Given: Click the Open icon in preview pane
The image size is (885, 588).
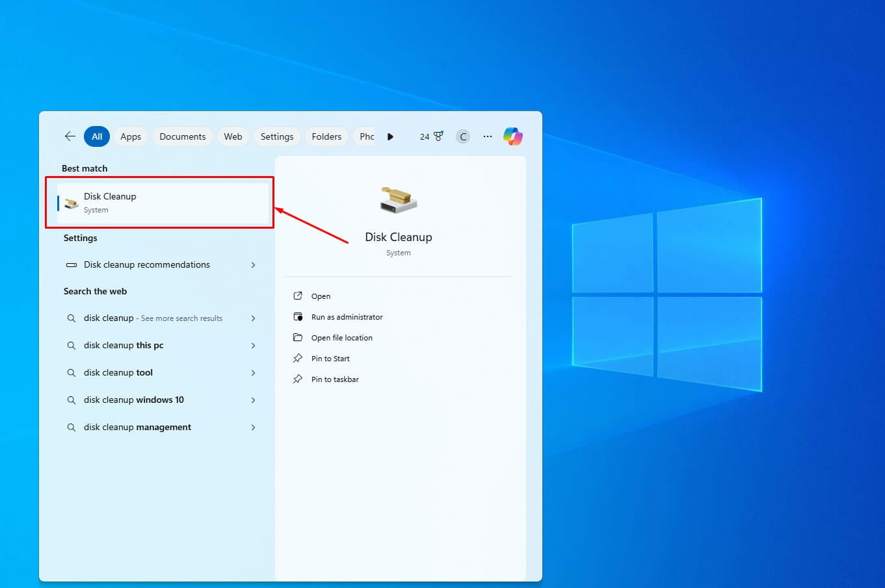Looking at the screenshot, I should tap(298, 296).
